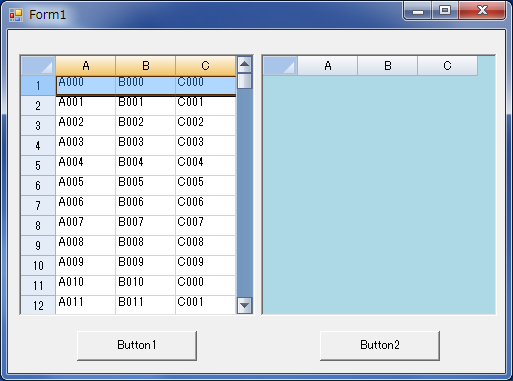Click cell B009
Viewport: 513px width, 381px height.
click(x=146, y=266)
